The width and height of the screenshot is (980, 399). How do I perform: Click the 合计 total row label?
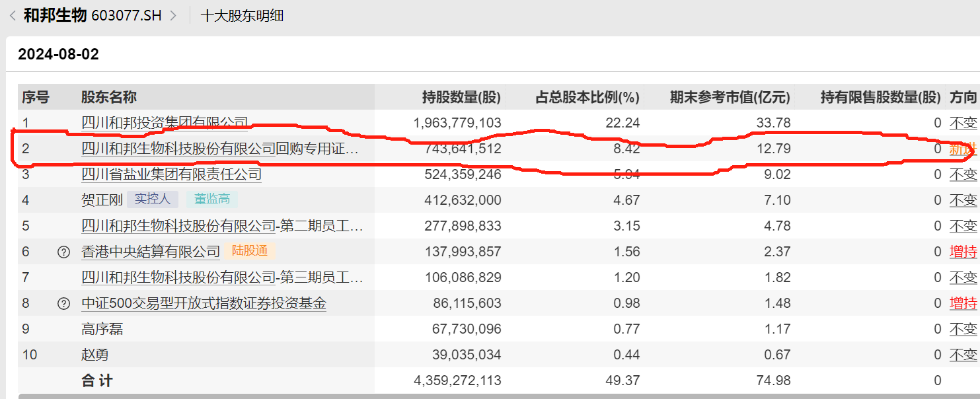(x=97, y=381)
